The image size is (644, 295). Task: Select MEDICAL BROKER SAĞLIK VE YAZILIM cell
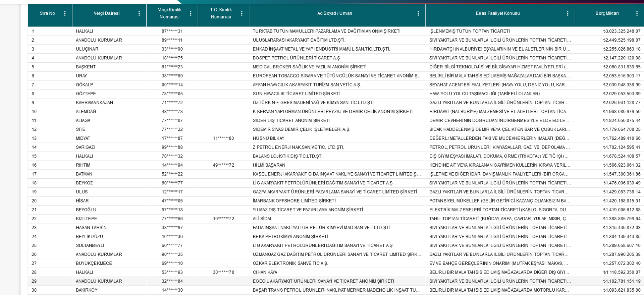coord(337,67)
